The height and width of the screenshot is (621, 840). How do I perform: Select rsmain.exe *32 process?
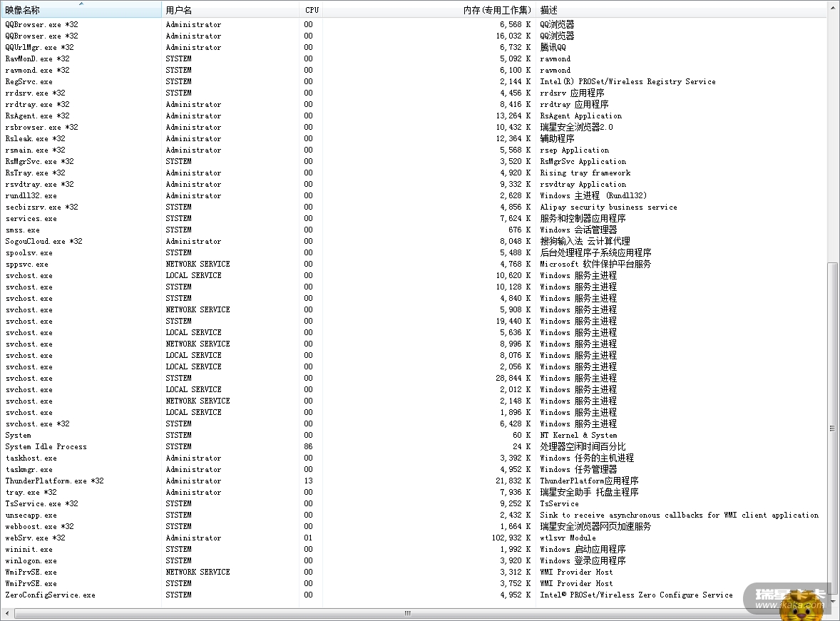[413, 150]
